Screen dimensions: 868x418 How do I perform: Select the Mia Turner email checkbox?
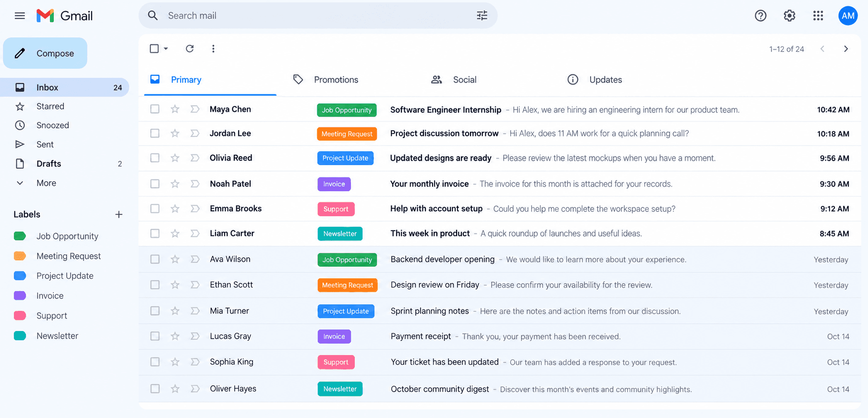[155, 311]
